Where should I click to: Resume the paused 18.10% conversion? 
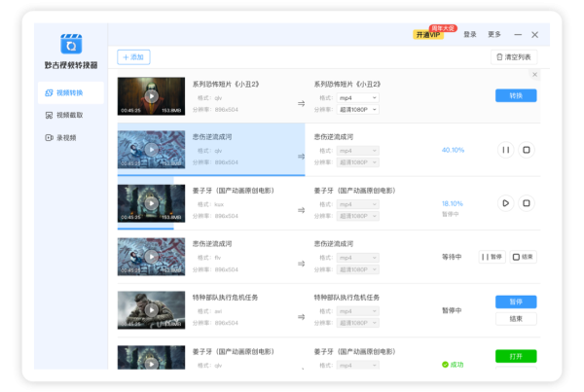[504, 203]
